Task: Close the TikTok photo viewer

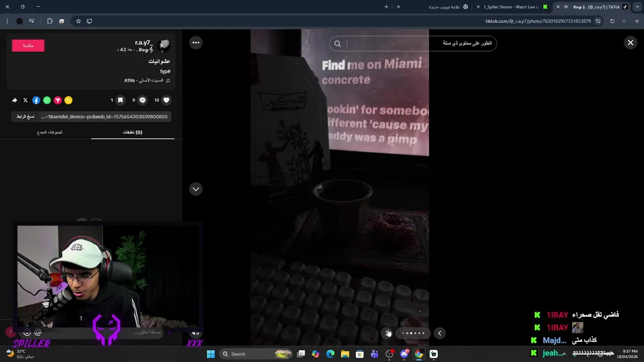Action: (x=630, y=43)
